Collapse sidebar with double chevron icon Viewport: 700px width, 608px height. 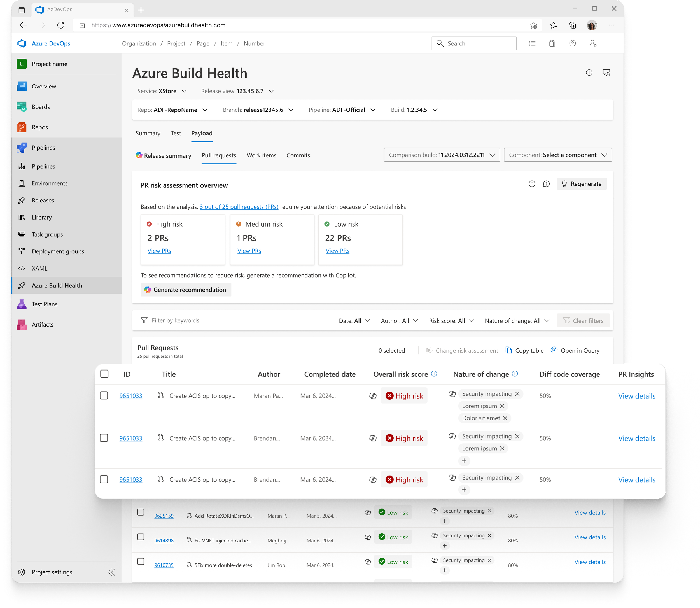point(111,572)
